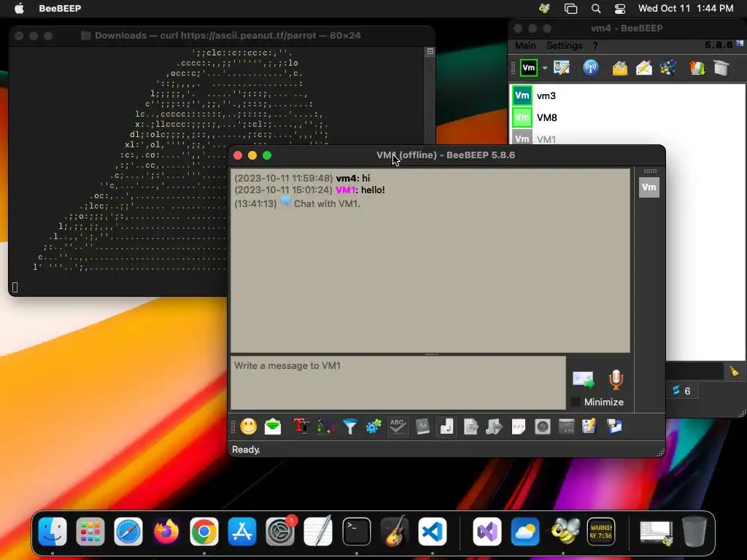The width and height of the screenshot is (747, 560).
Task: Open the emoticons smiley picker
Action: point(249,427)
